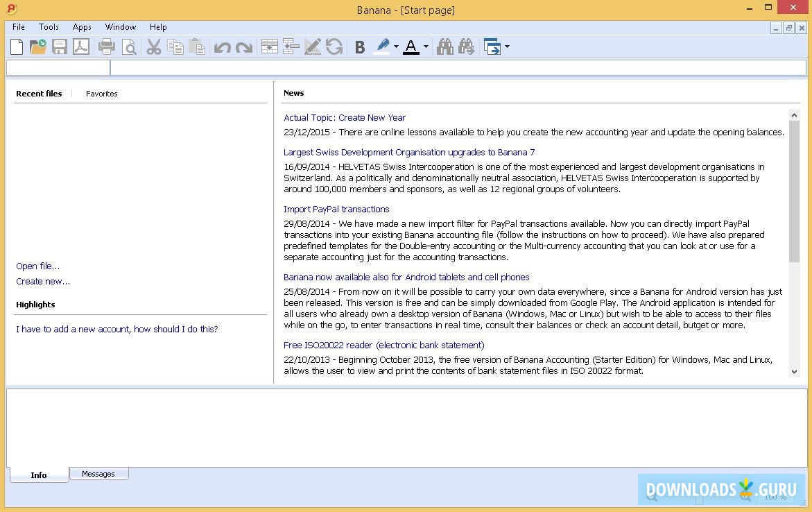Copy using the two-pages toolbar icon

tap(175, 46)
